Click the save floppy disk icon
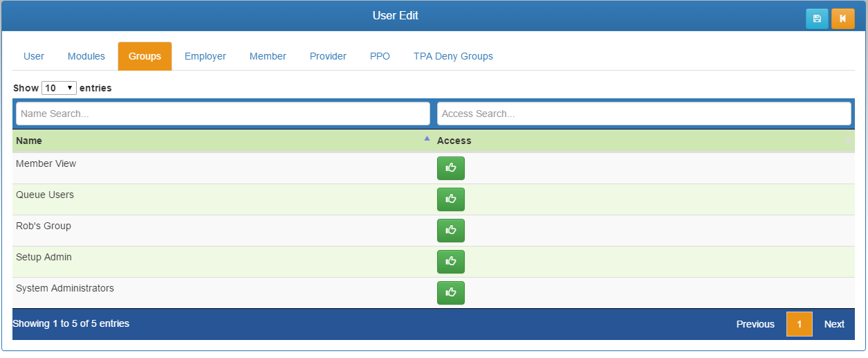Image resolution: width=868 pixels, height=358 pixels. click(x=817, y=19)
